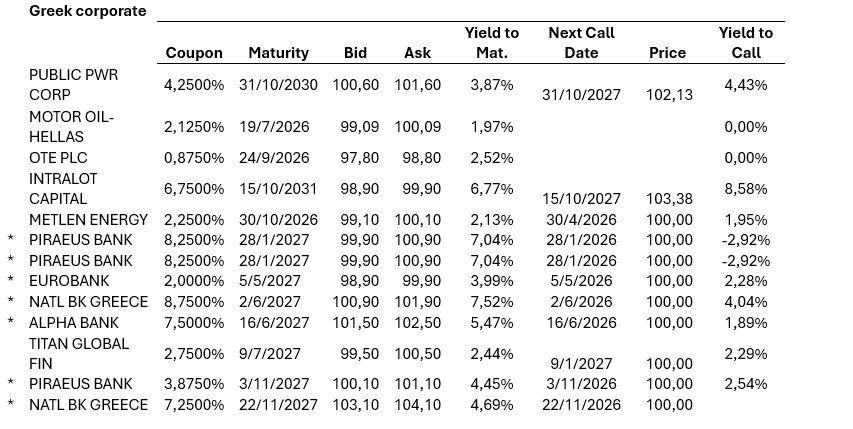Select the Coupon column header
Image resolution: width=853 pixels, height=429 pixels.
click(x=194, y=53)
